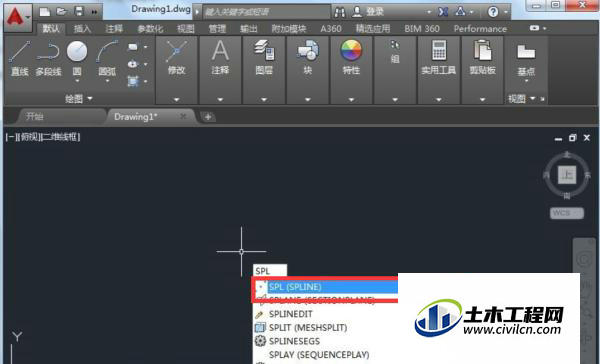Screen dimensions: 600x364
Task: Open the Utilities (实用工具) calculator panel
Action: click(x=439, y=57)
